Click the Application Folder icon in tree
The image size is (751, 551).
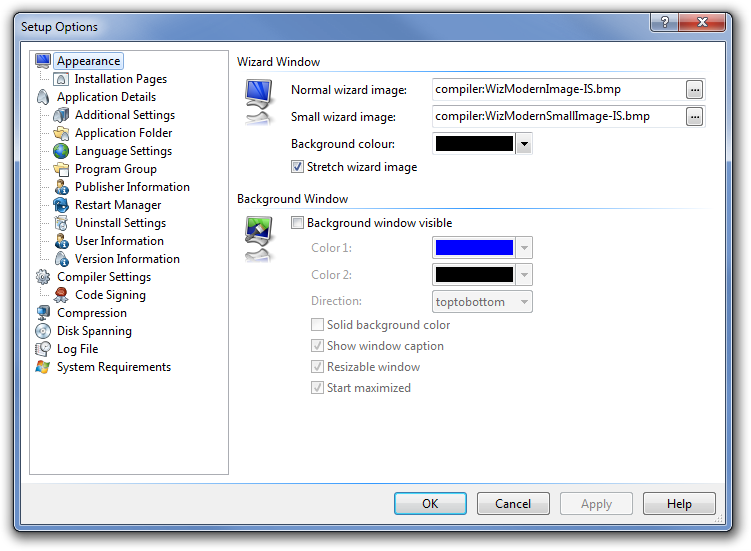click(61, 133)
